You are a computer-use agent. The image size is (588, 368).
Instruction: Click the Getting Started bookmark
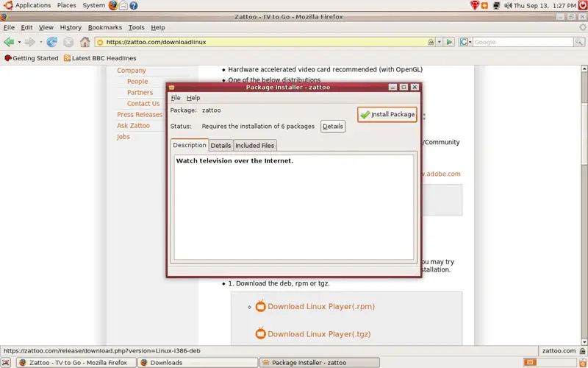click(31, 58)
